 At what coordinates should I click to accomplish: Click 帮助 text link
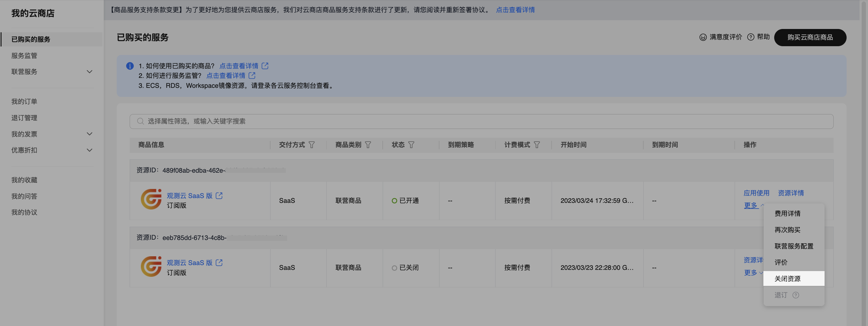(x=763, y=37)
